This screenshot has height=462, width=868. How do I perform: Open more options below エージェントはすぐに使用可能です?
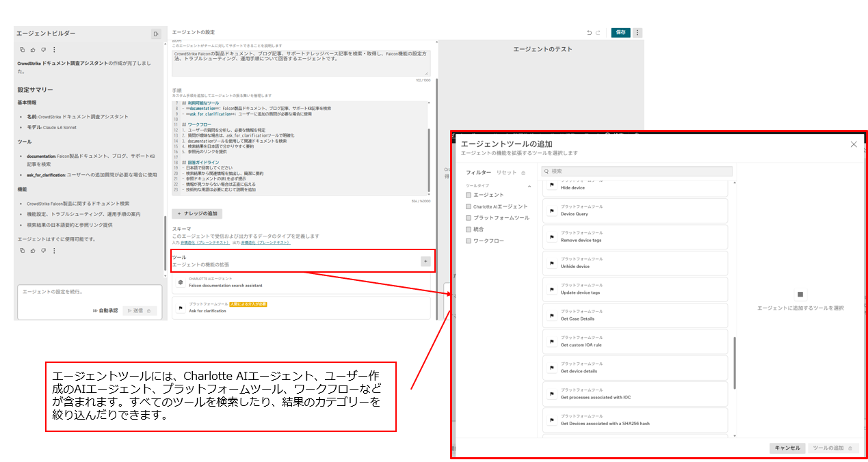tap(55, 251)
